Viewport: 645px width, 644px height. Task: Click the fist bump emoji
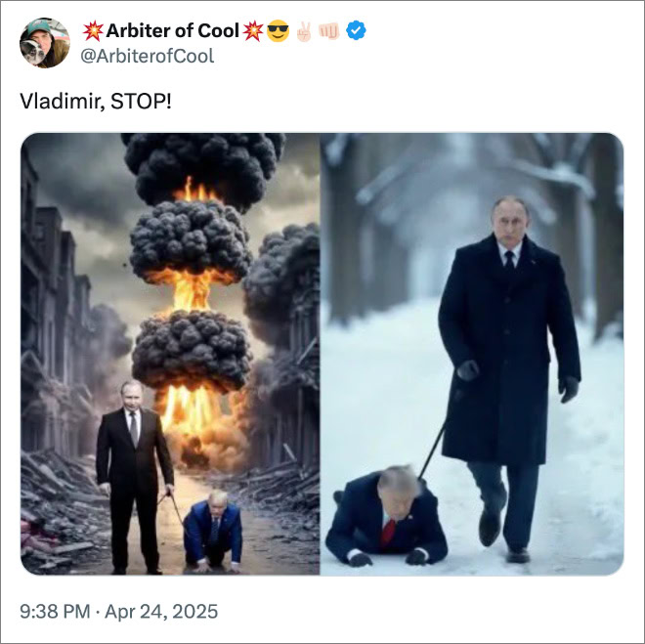(329, 31)
